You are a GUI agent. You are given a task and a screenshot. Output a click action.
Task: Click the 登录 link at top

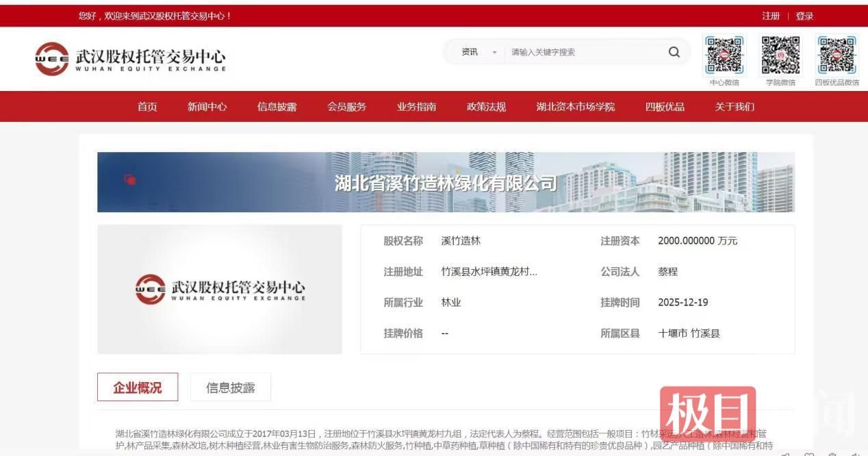[804, 16]
